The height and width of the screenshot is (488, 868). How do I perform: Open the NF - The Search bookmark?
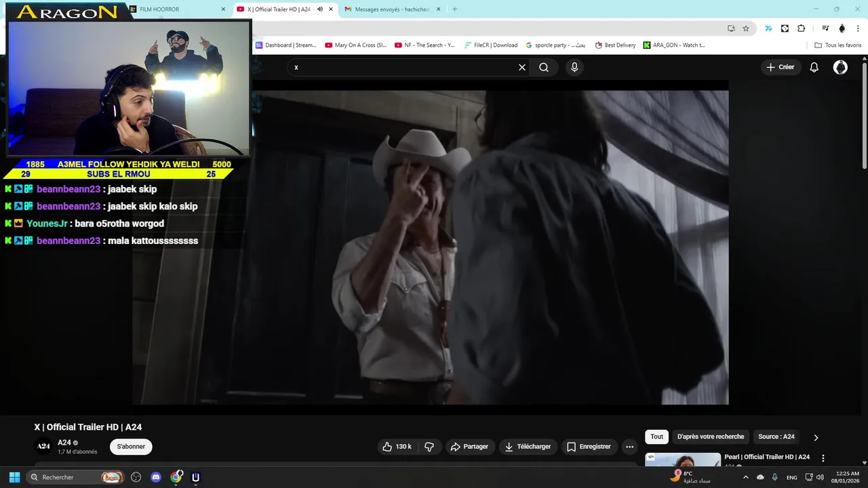pos(425,45)
